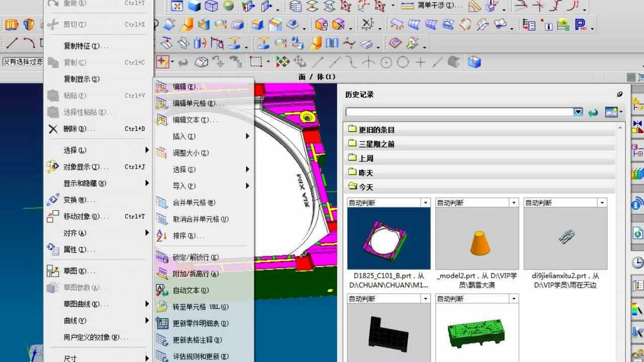Viewport: 644px width, 362px height.
Task: Open the 自动判断 dropdown on the first thumbnail
Action: [x=425, y=202]
